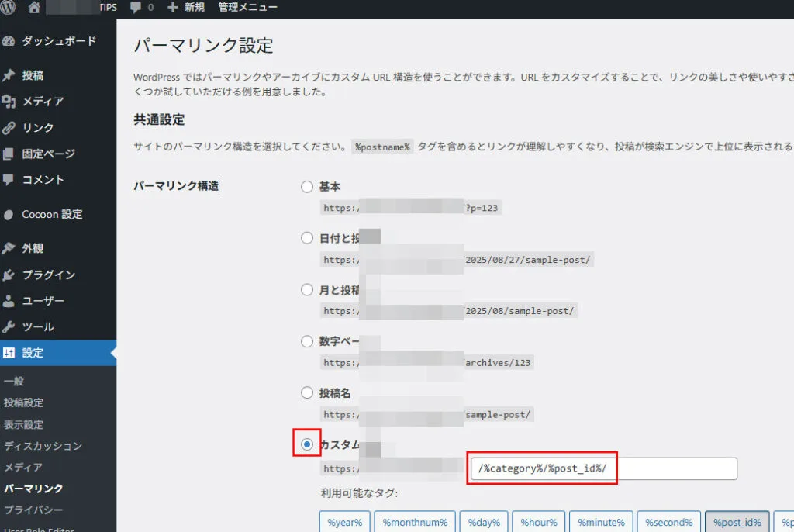Select the カスタム構造 radio button
The image size is (794, 532).
[307, 444]
